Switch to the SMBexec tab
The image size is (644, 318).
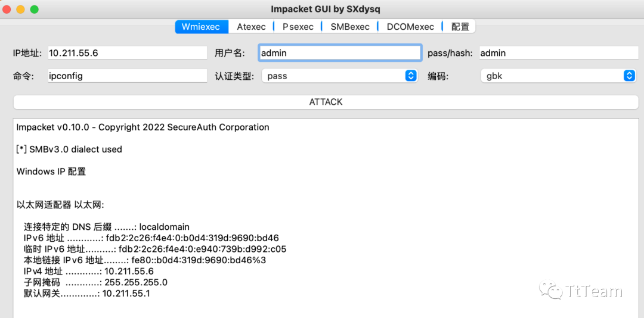(350, 27)
